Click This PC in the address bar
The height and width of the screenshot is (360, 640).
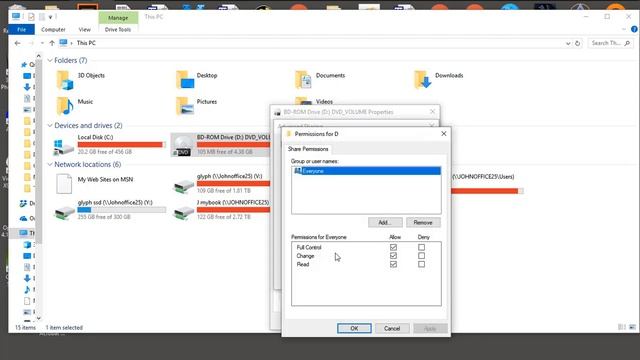click(86, 43)
